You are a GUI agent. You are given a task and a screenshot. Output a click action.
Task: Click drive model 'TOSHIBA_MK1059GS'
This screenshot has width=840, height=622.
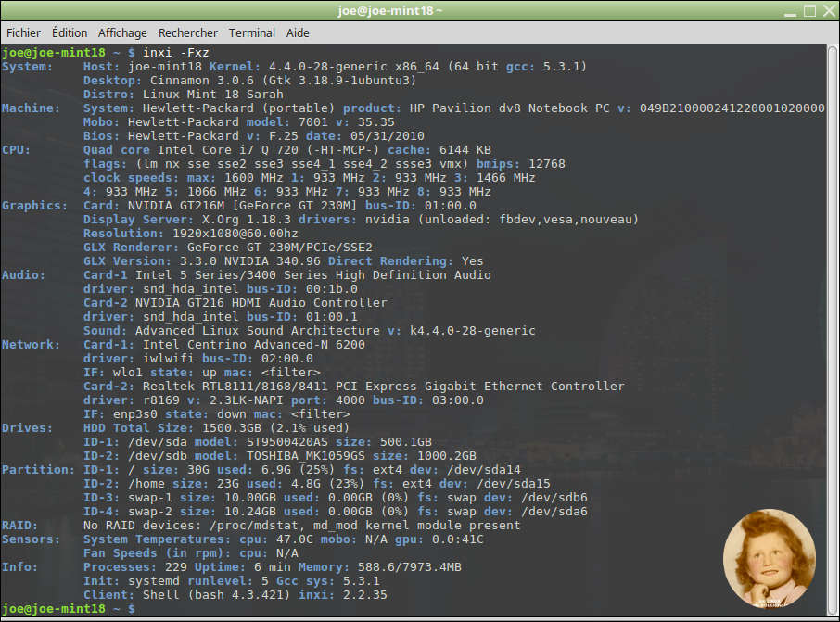pyautogui.click(x=305, y=456)
